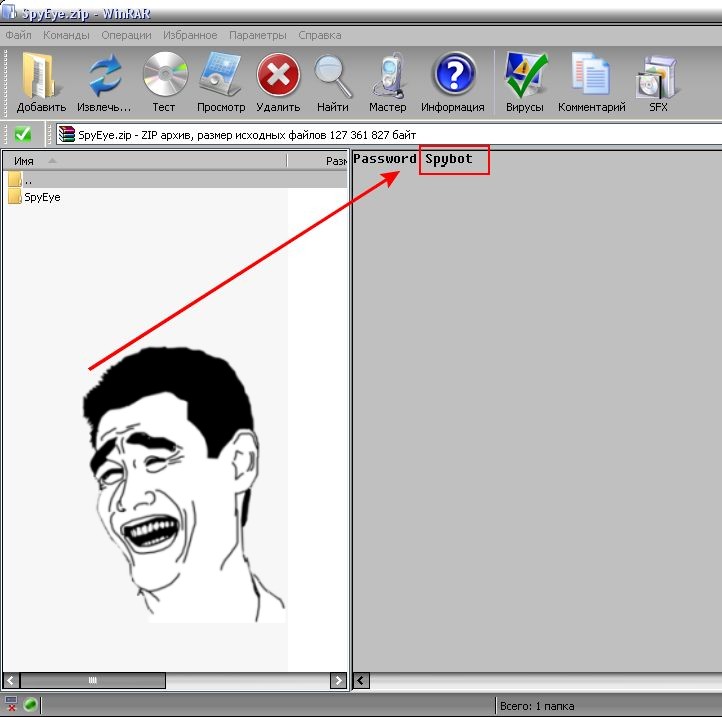The width and height of the screenshot is (722, 717).
Task: Run the Тест (Test) archive tool
Action: coord(165,74)
